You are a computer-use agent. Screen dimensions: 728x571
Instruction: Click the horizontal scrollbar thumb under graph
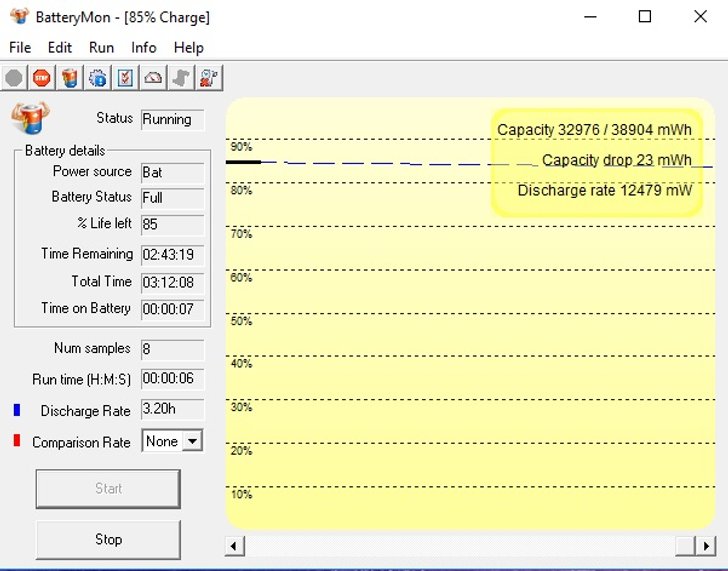coord(685,546)
